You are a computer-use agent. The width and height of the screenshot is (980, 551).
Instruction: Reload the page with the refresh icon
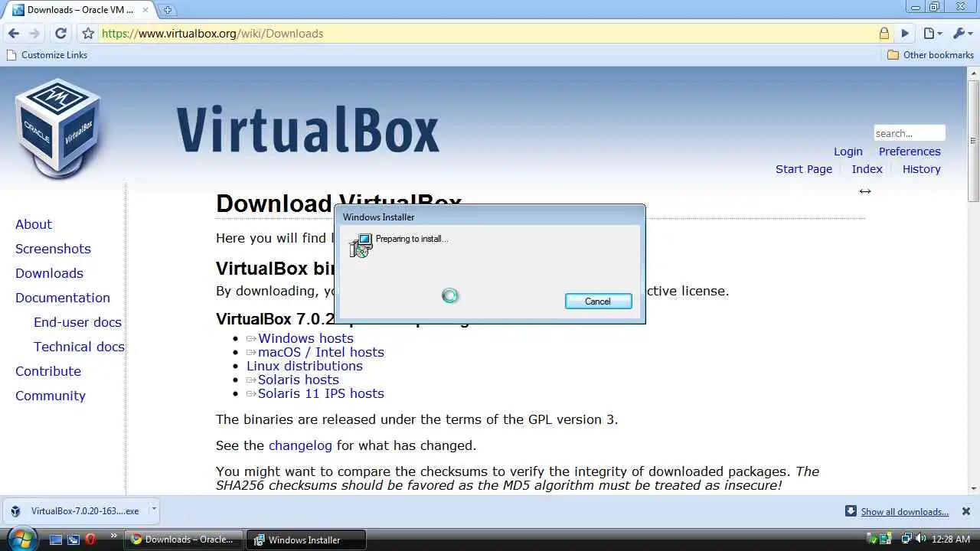pyautogui.click(x=60, y=34)
